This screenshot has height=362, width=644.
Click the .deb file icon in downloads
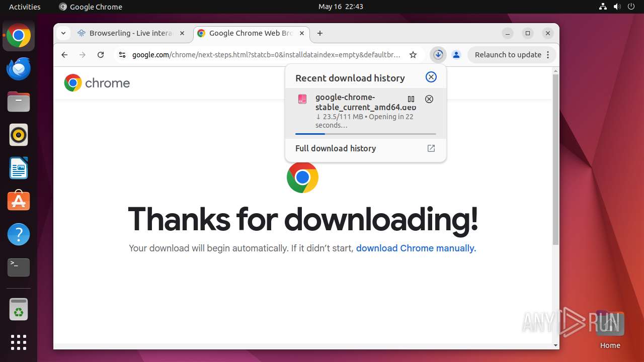(302, 99)
